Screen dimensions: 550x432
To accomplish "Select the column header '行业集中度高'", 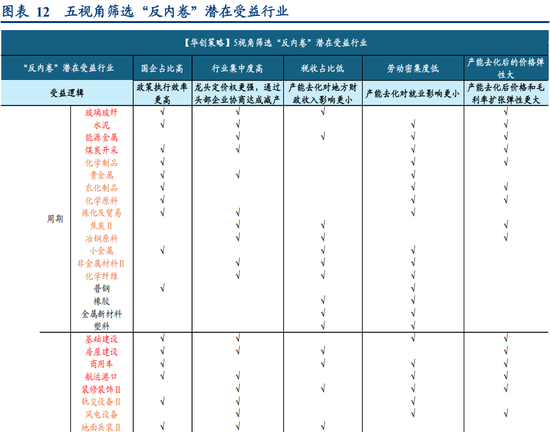I will [237, 68].
